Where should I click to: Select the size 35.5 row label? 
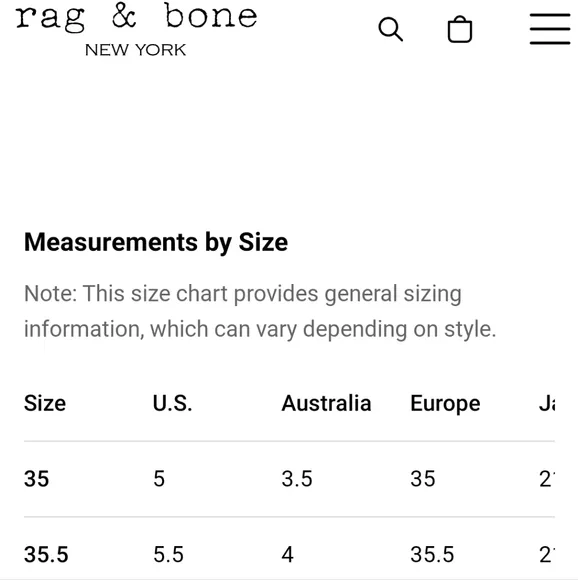(46, 554)
